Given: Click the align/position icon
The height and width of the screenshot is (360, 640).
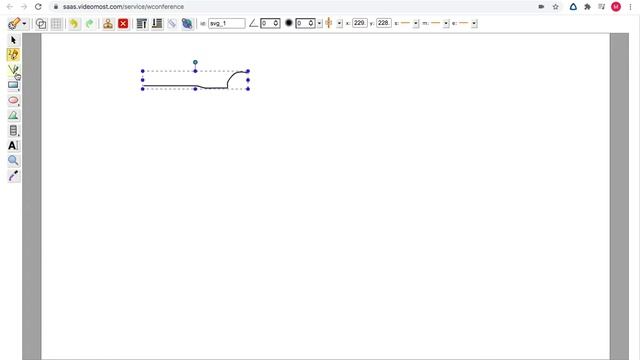Looking at the screenshot, I should (329, 23).
